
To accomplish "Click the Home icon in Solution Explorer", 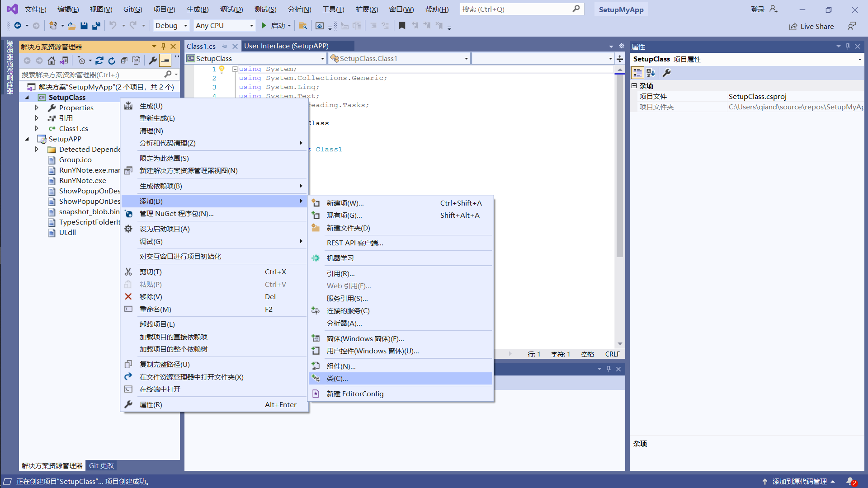I will point(52,61).
